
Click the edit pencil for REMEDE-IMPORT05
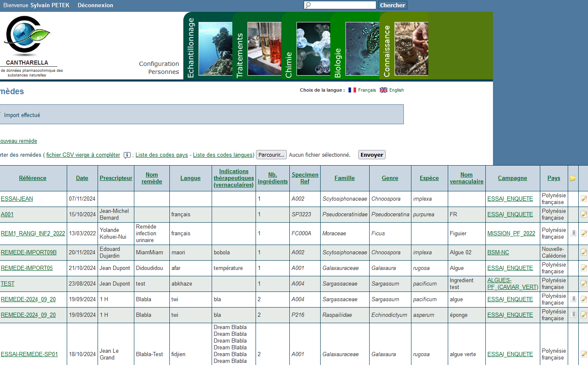click(584, 268)
